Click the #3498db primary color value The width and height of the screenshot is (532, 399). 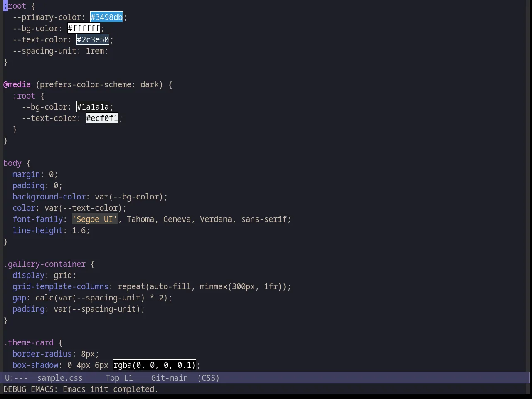click(x=106, y=17)
